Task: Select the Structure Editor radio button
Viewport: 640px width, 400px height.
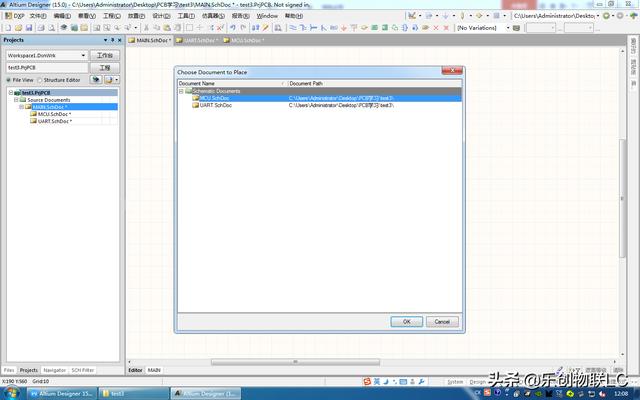Action: (40, 80)
